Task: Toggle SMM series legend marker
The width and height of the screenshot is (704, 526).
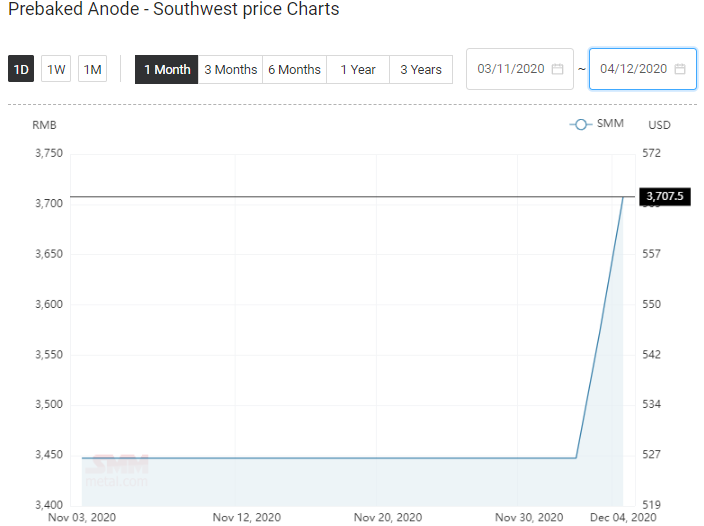Action: tap(580, 124)
